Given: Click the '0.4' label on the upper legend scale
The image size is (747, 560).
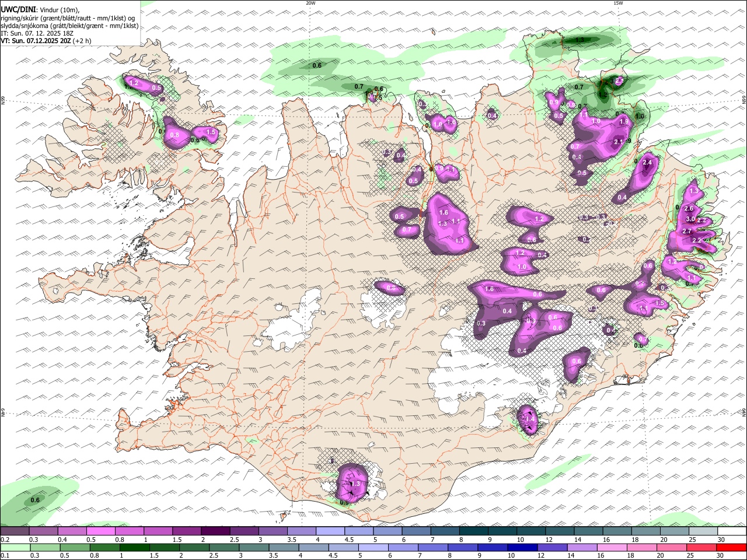Looking at the screenshot, I should pyautogui.click(x=62, y=540).
